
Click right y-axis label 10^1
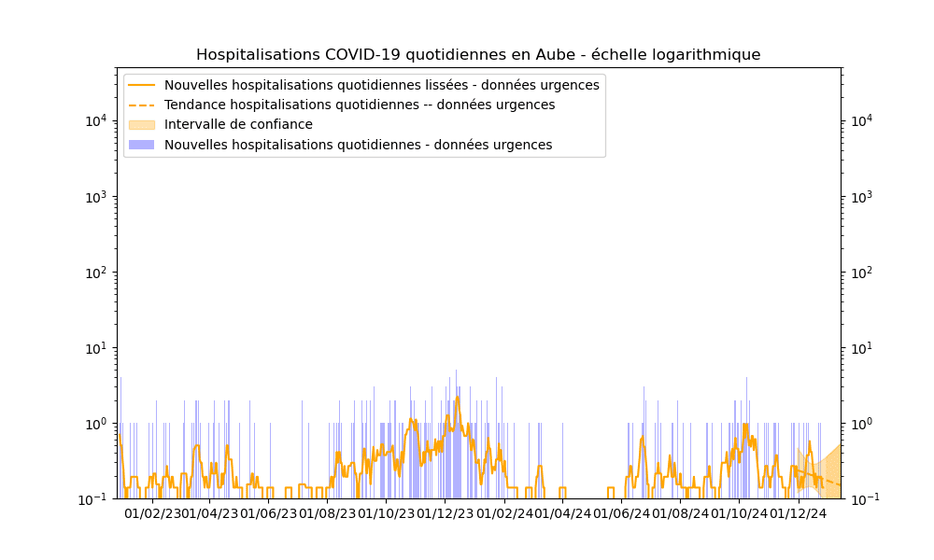click(x=861, y=347)
